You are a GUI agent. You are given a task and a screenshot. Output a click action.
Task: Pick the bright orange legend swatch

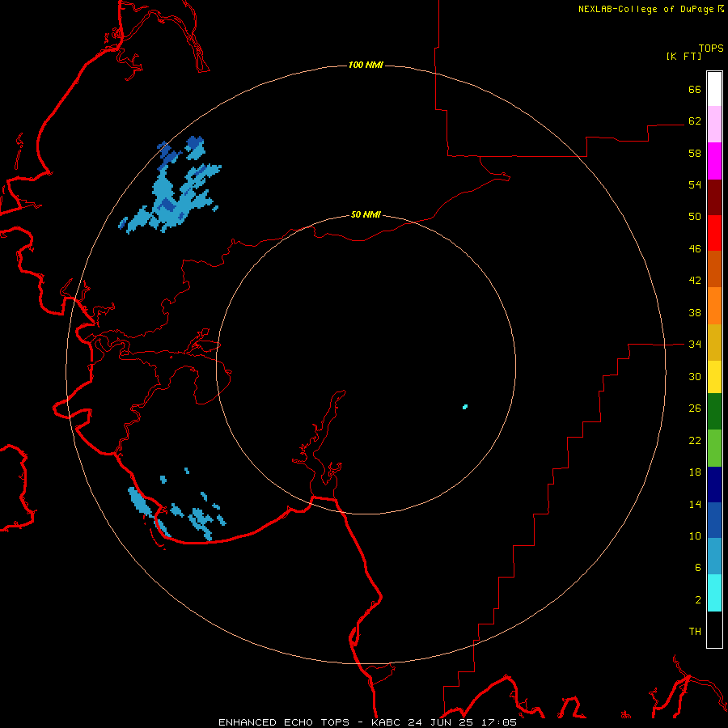tap(714, 306)
